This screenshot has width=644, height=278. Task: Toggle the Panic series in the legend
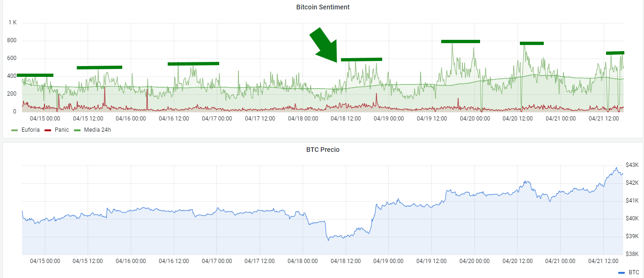pyautogui.click(x=61, y=129)
